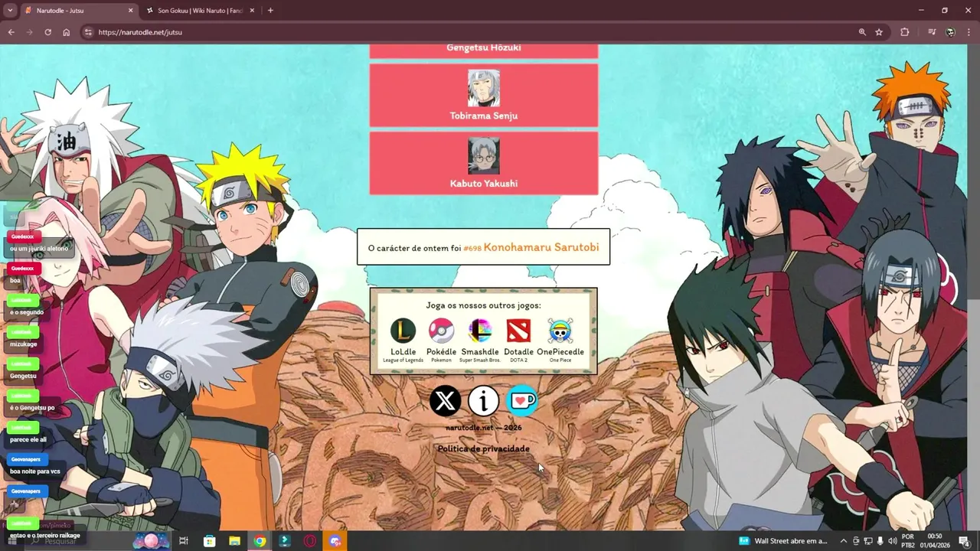The height and width of the screenshot is (551, 980).
Task: Open a new browser tab
Action: [270, 11]
